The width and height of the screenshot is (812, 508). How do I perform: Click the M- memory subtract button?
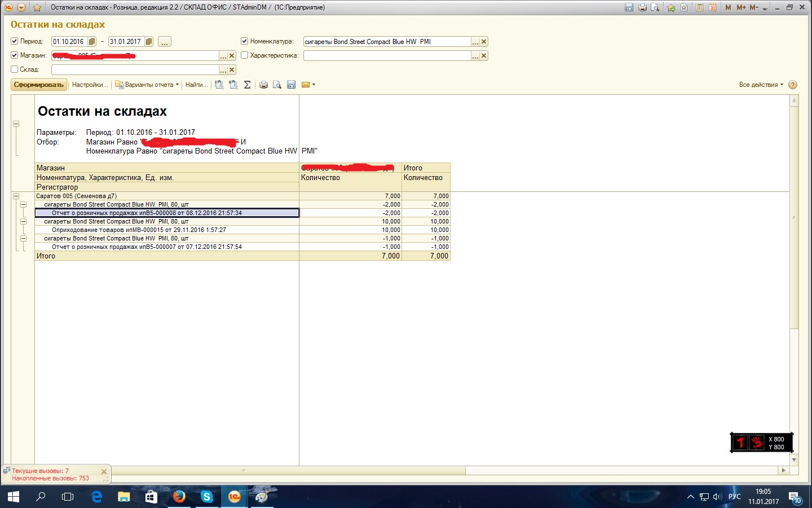click(x=754, y=7)
